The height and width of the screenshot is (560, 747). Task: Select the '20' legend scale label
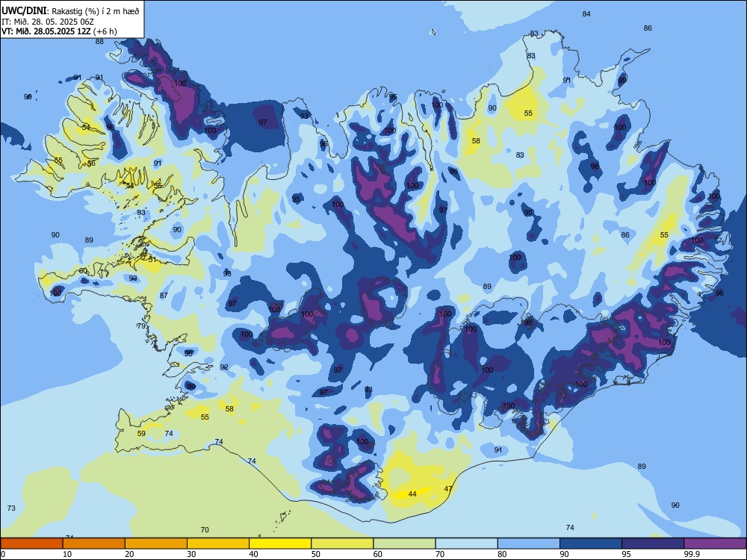(129, 554)
